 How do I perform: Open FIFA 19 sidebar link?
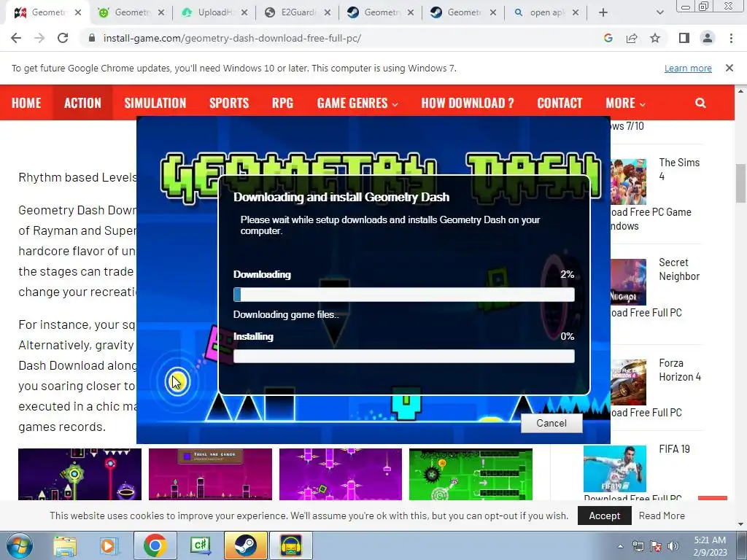click(674, 449)
